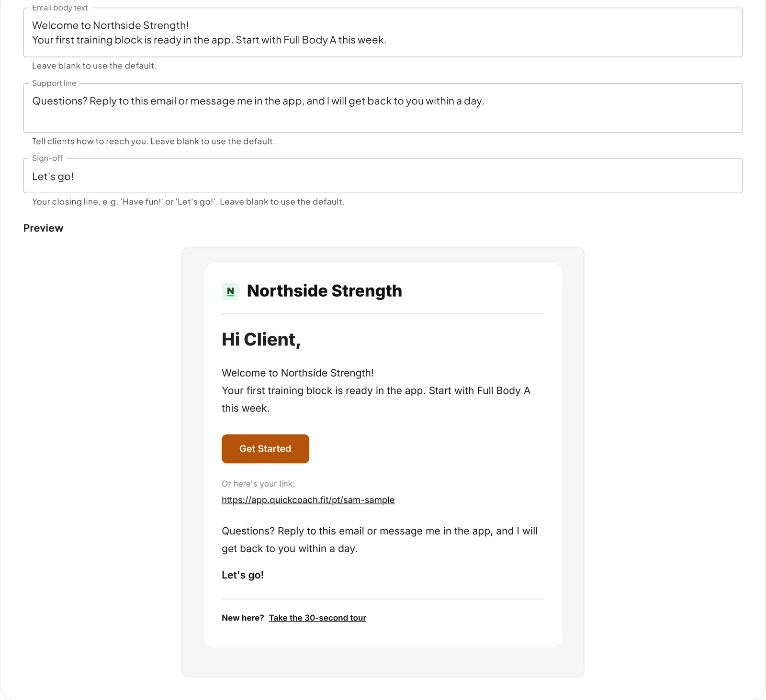Click the 'Tell clients how to reach you' hint

click(153, 141)
